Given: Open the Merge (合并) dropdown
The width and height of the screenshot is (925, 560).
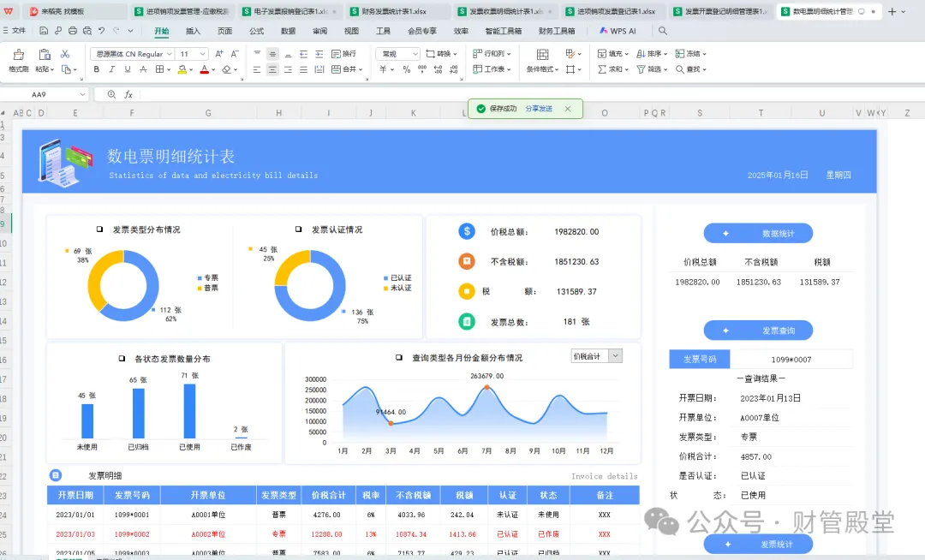Looking at the screenshot, I should 347,69.
